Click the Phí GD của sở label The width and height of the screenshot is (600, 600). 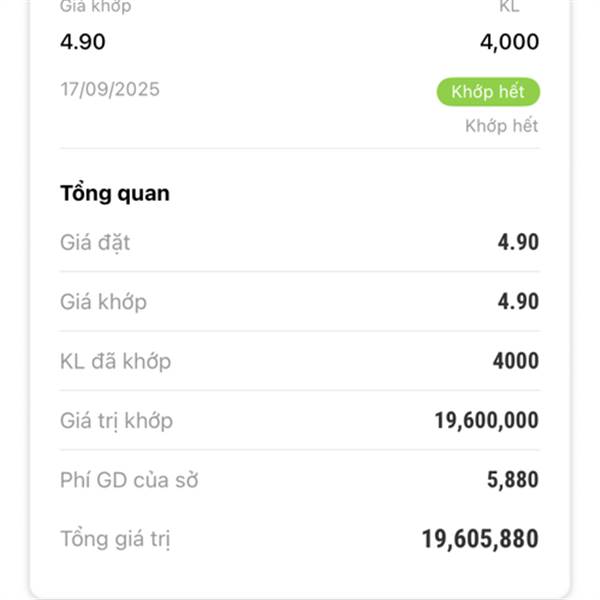(x=129, y=480)
